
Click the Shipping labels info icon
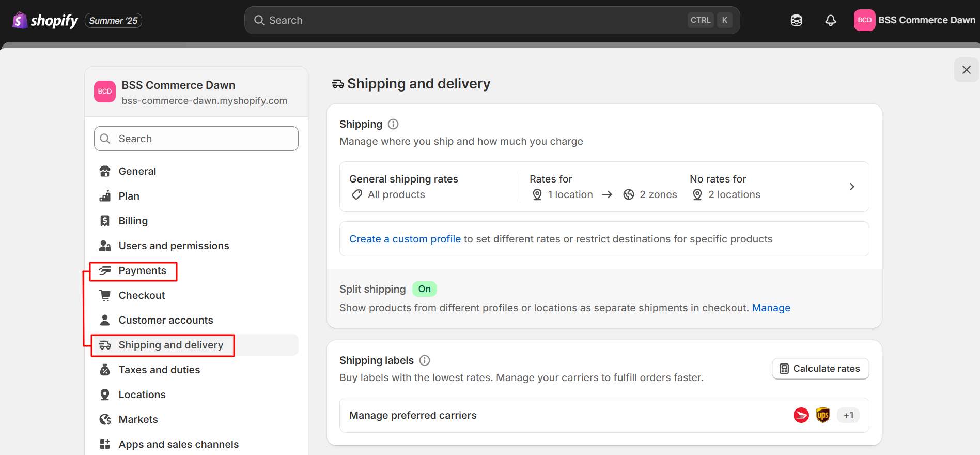(425, 360)
